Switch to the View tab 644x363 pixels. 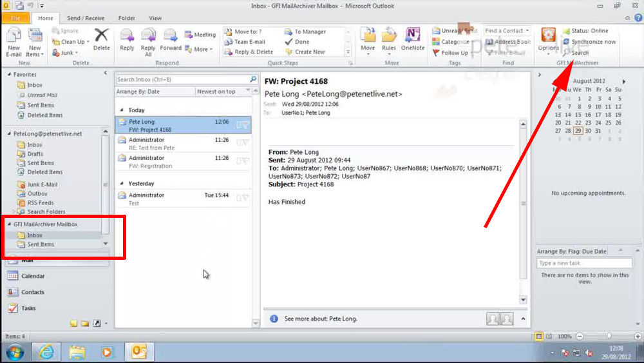point(155,18)
